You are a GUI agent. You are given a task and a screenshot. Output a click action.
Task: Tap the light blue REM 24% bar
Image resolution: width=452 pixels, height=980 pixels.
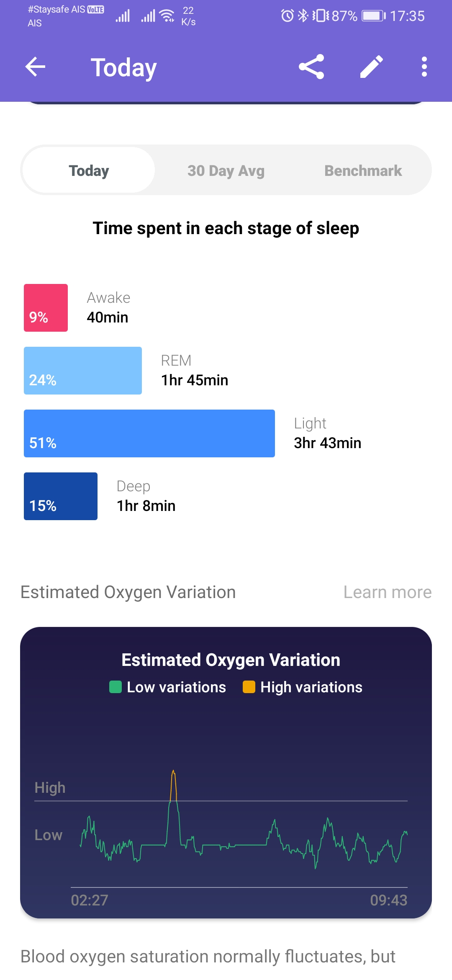click(83, 371)
